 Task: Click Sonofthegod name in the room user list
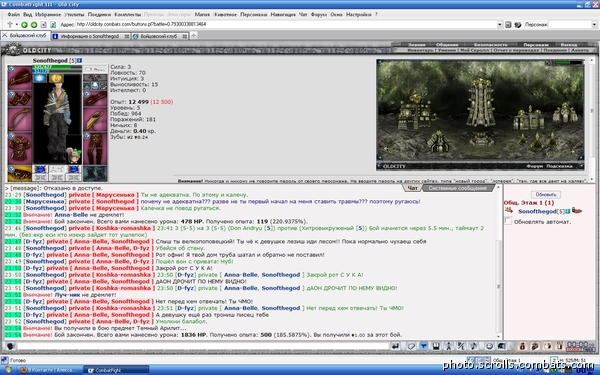[537, 211]
